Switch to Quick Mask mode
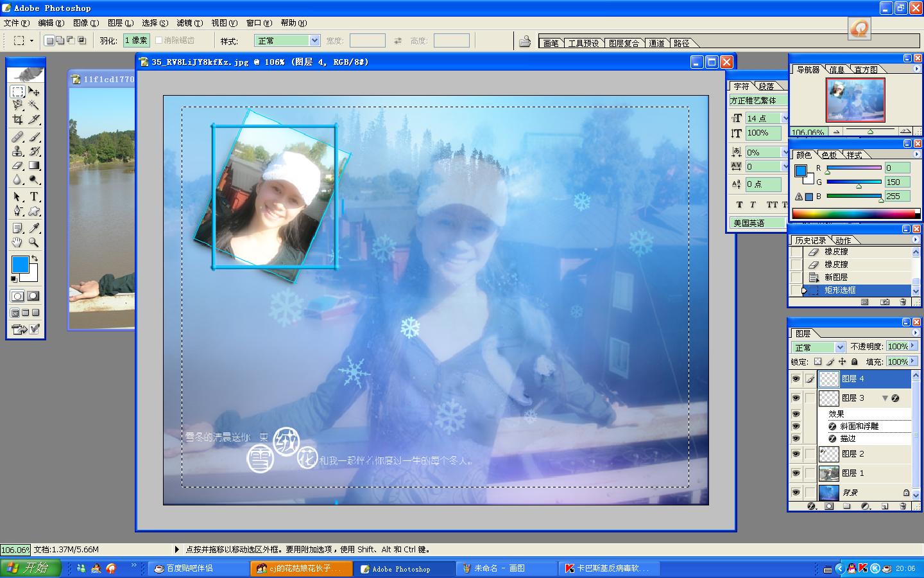 [x=33, y=296]
